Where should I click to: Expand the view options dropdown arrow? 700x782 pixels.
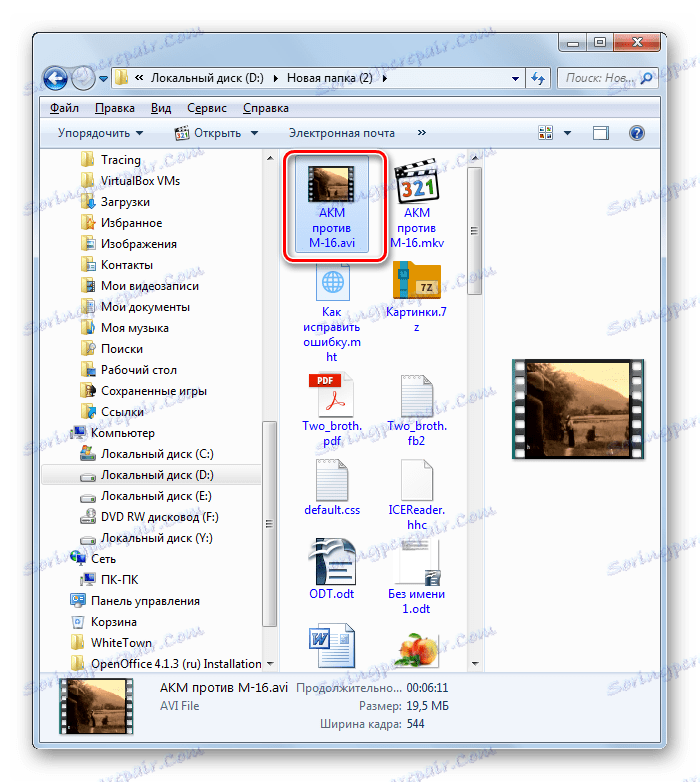tap(567, 133)
